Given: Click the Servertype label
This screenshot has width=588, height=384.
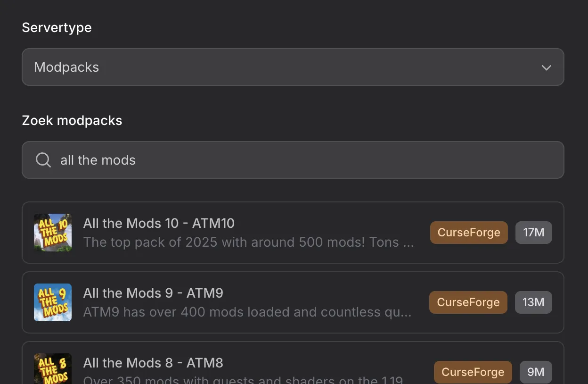Looking at the screenshot, I should (57, 27).
